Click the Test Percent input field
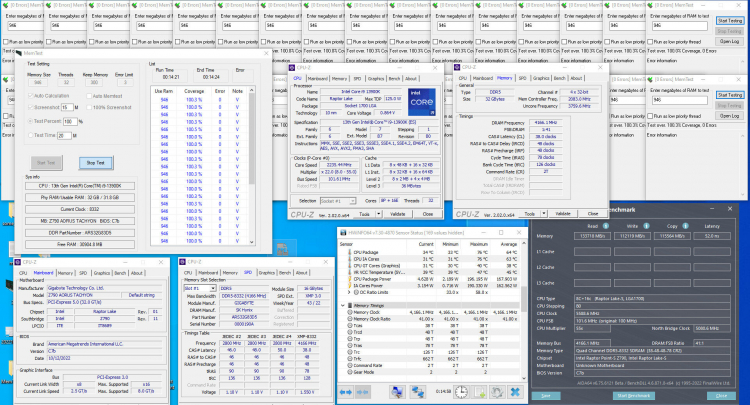 click(x=70, y=120)
